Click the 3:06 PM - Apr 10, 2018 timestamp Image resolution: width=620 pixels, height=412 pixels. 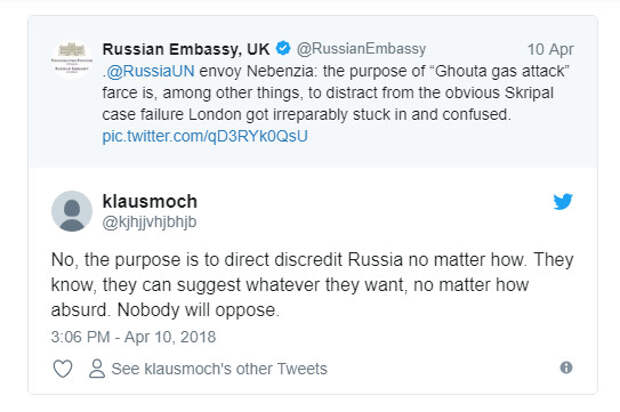click(x=133, y=337)
